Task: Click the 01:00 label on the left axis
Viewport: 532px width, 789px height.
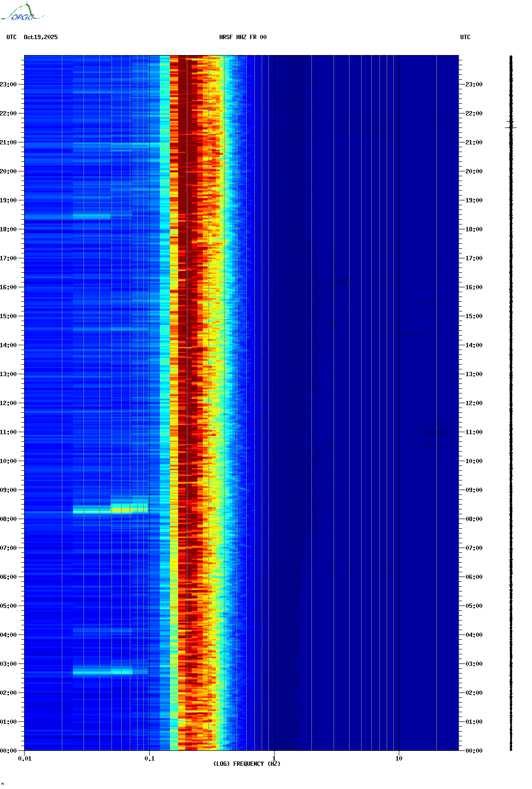Action: pos(8,722)
